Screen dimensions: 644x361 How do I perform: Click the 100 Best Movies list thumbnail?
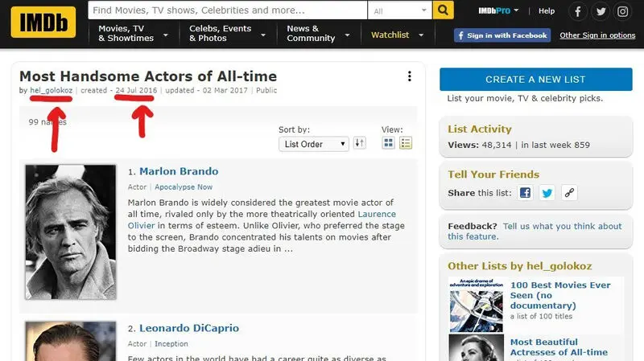point(476,306)
